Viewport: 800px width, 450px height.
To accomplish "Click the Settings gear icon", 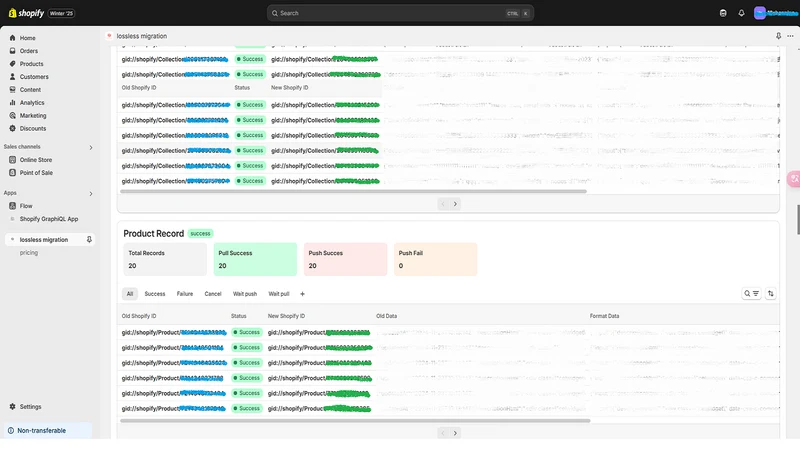I will 12,407.
